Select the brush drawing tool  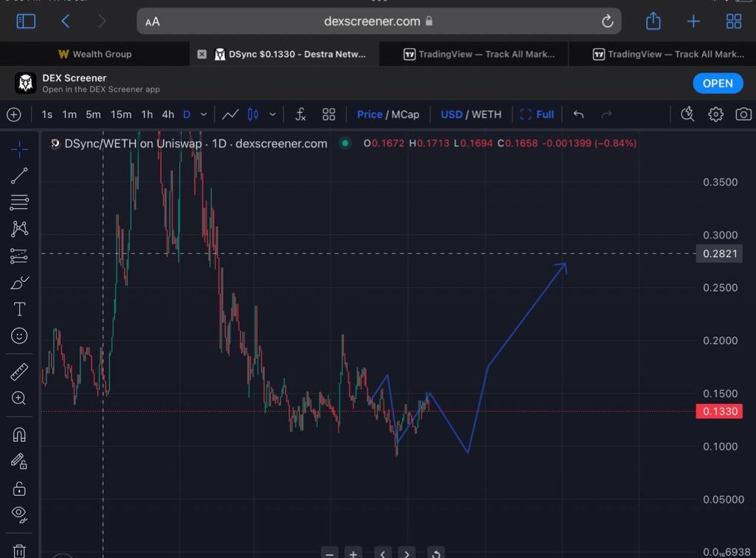19,283
